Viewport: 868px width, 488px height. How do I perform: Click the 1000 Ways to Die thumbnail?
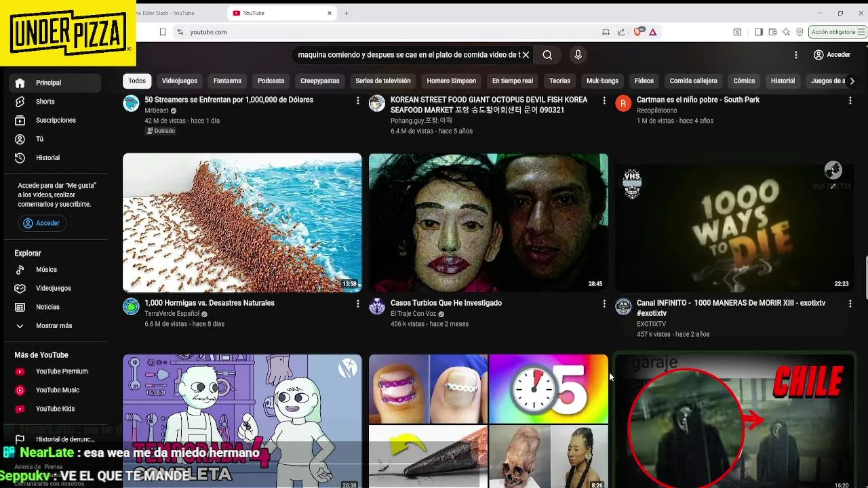[x=734, y=223]
